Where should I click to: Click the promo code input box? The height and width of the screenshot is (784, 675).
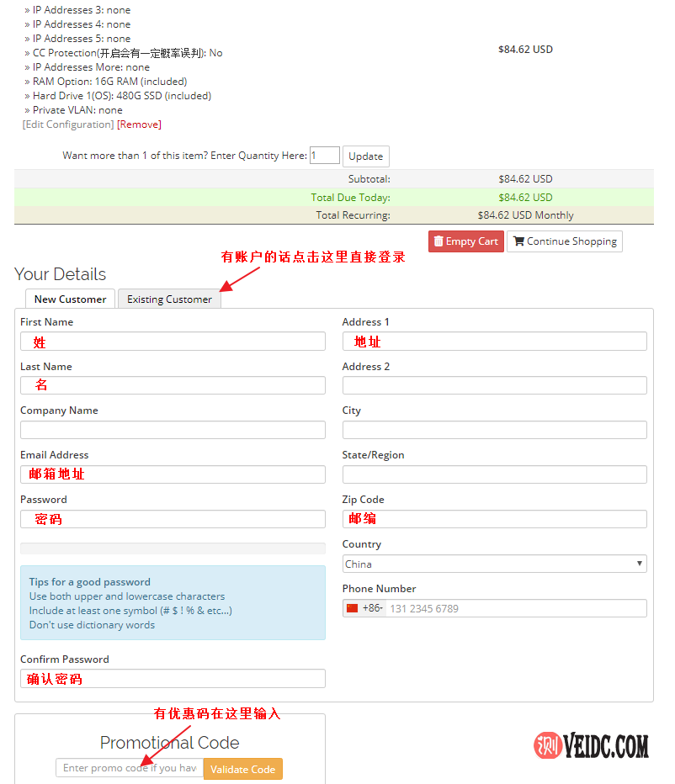click(x=130, y=768)
